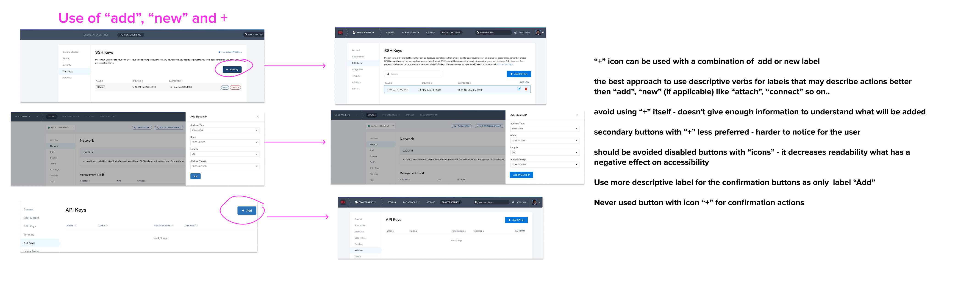The height and width of the screenshot is (284, 980).
Task: Click LAST EDITED sort arrows above JJ Mac row
Action: coord(182,81)
